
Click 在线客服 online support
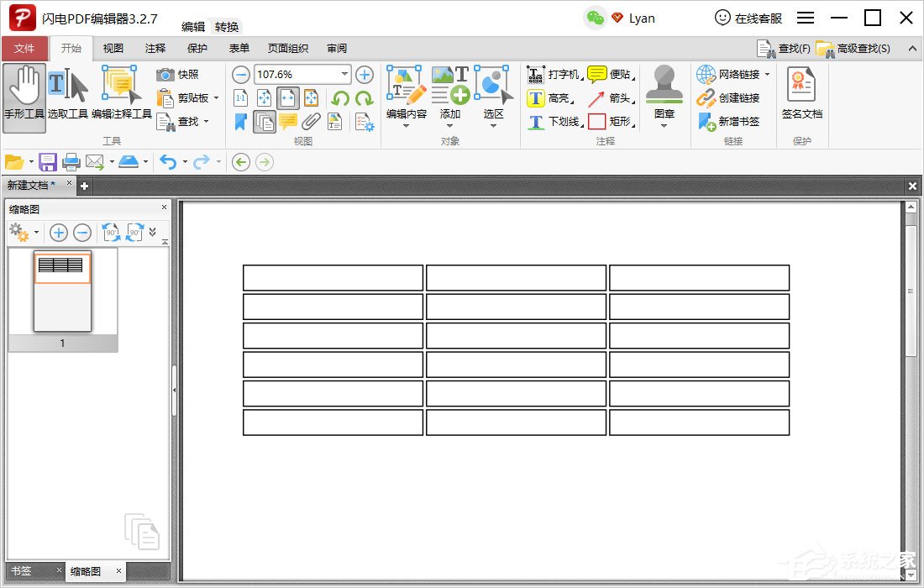pyautogui.click(x=748, y=18)
